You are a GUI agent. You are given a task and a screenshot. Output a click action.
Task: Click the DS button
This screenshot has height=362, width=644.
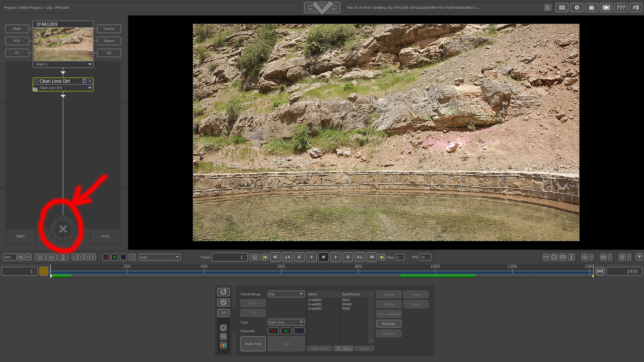109,53
